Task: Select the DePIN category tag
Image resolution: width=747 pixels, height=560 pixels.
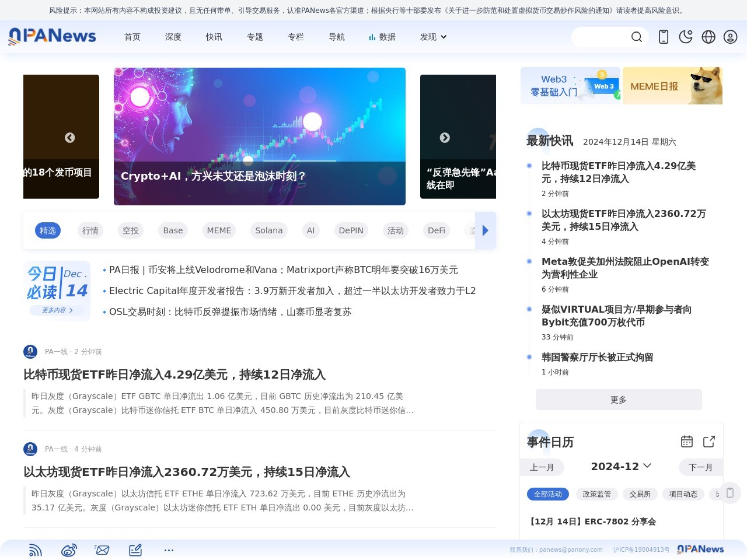Action: (351, 230)
